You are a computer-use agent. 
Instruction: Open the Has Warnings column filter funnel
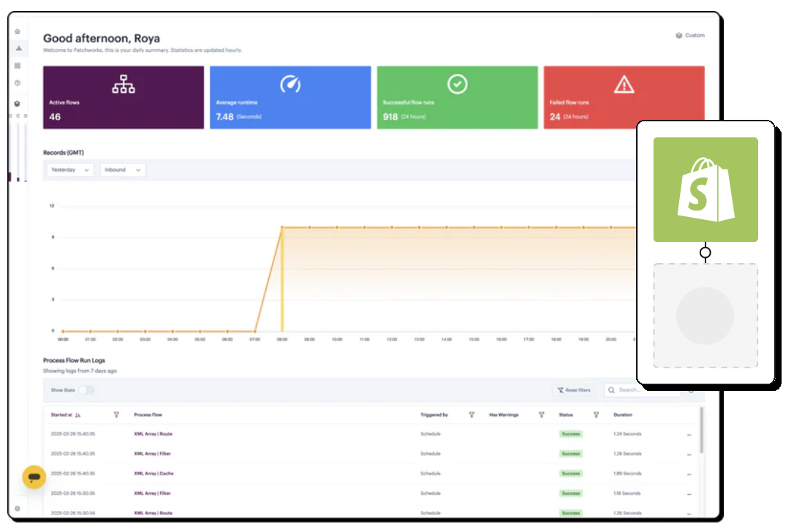(541, 415)
